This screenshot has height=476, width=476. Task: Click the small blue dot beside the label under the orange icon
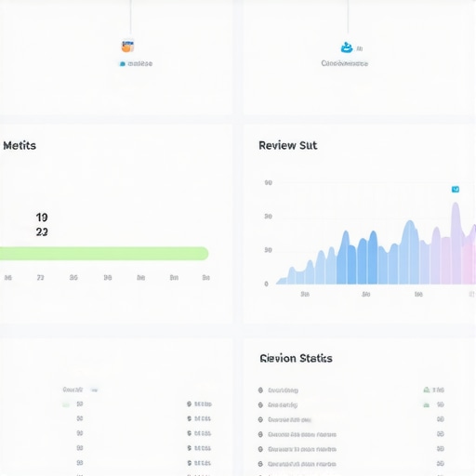point(123,64)
